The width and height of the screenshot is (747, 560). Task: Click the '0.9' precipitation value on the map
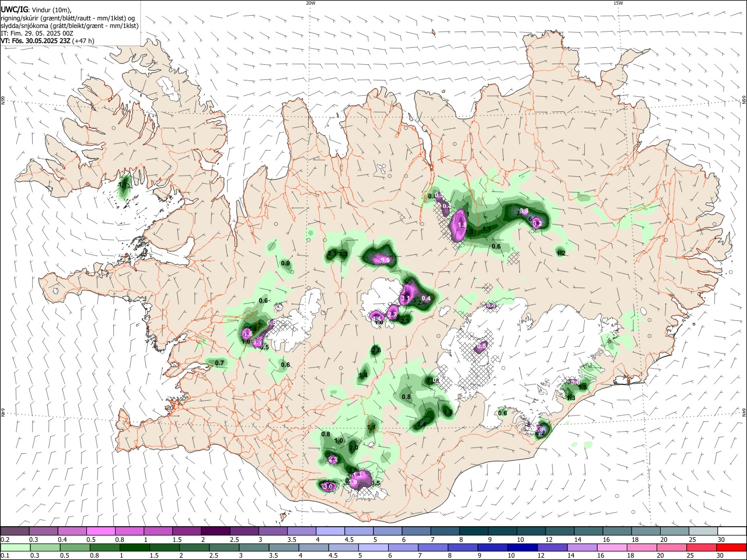coord(285,264)
